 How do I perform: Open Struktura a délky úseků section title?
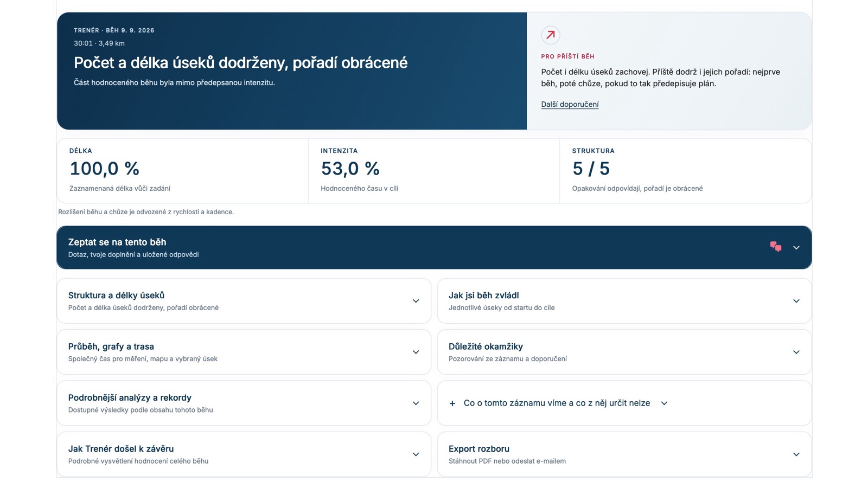(x=116, y=296)
